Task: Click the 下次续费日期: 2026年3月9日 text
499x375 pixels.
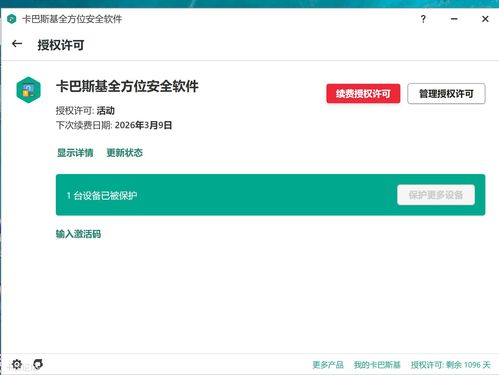Action: 114,125
